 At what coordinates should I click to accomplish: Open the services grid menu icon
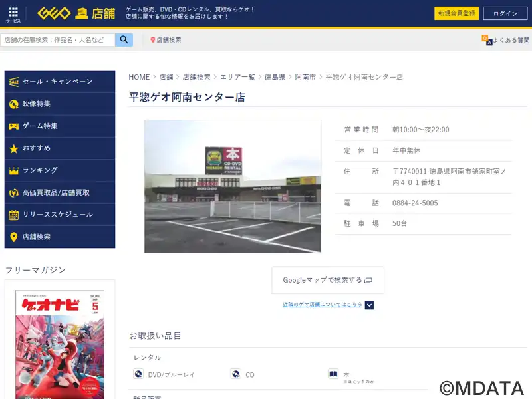13,13
